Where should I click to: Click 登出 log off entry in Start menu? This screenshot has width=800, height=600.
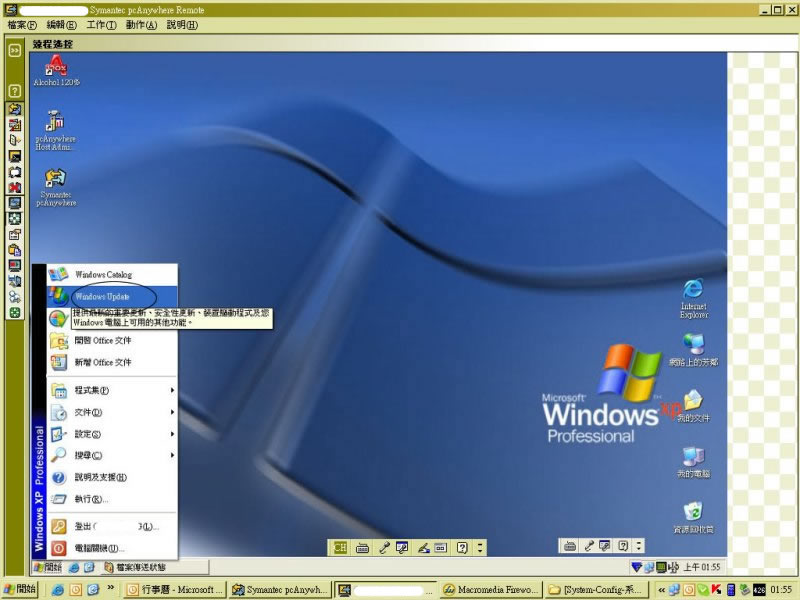[112, 527]
